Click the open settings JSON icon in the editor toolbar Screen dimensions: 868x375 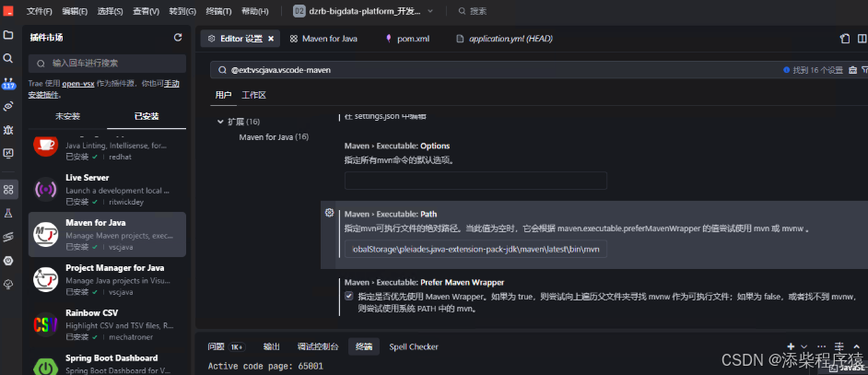845,39
